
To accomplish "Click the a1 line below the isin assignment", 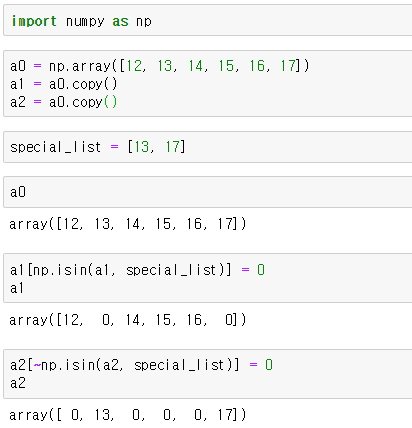I will [17, 288].
